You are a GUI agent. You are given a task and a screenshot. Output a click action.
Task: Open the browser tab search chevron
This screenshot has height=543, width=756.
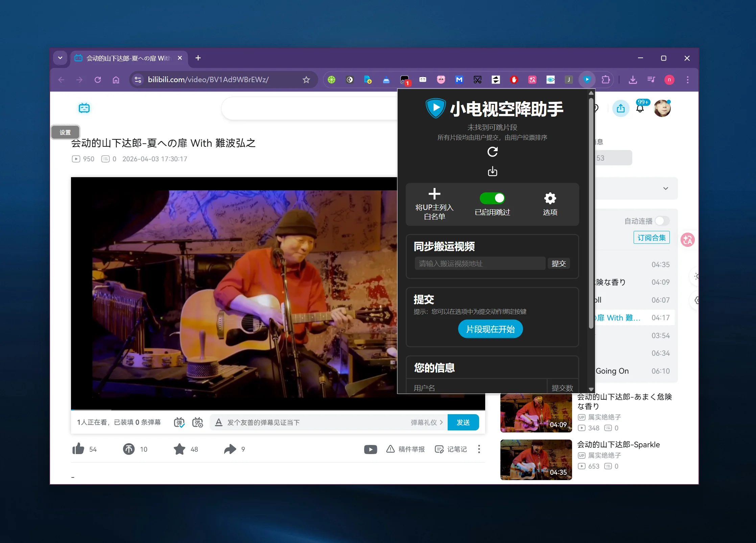pyautogui.click(x=60, y=58)
